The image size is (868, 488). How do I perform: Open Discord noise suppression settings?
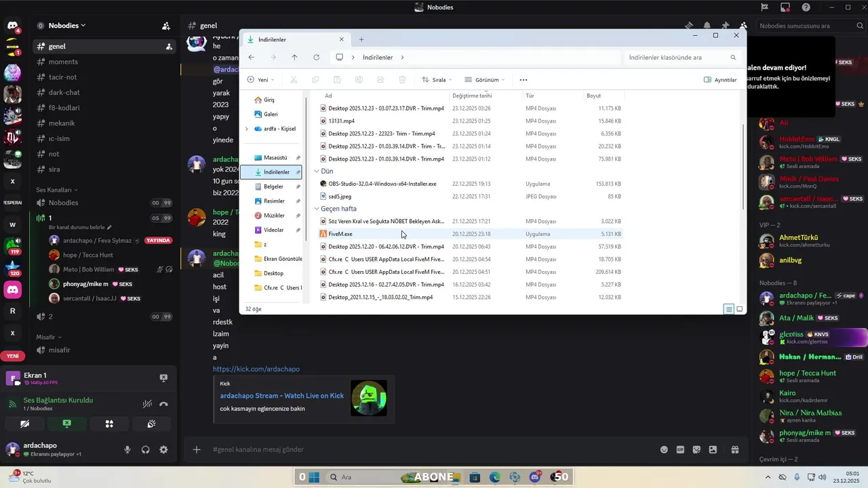point(147,404)
